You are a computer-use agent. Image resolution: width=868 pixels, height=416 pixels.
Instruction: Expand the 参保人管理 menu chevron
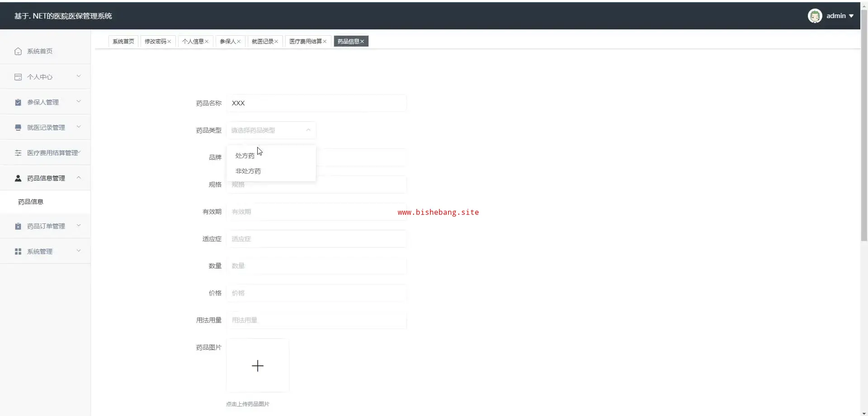pos(79,101)
